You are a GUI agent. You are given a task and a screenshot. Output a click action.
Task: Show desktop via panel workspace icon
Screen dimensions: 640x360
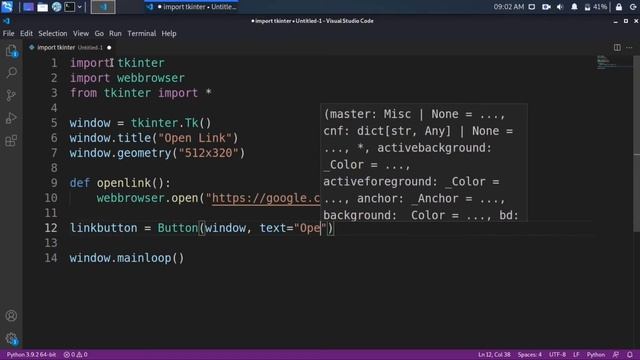pos(28,7)
